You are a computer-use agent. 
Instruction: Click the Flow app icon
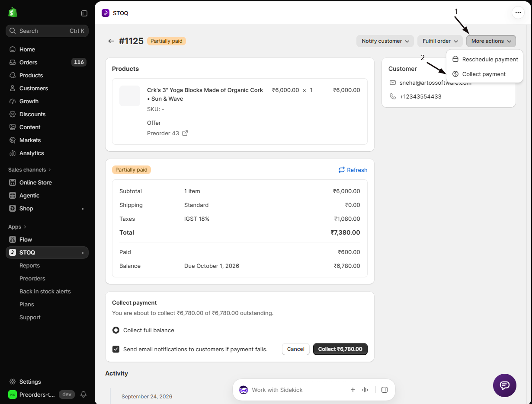(x=13, y=239)
